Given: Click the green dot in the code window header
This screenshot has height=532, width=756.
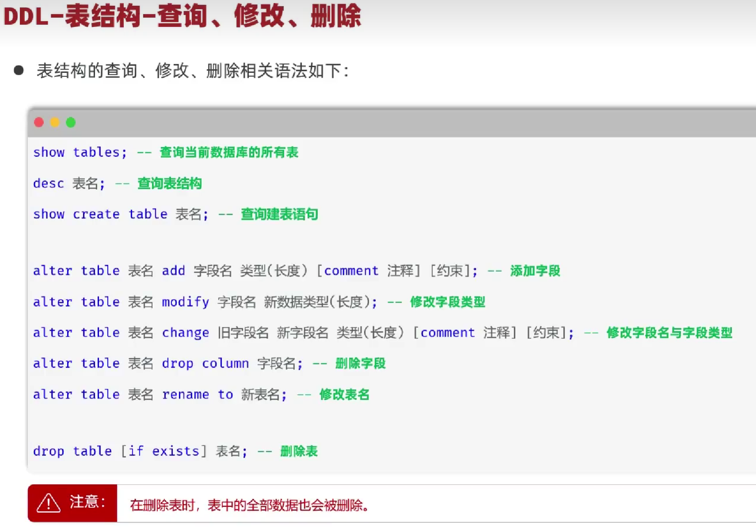Looking at the screenshot, I should click(71, 122).
